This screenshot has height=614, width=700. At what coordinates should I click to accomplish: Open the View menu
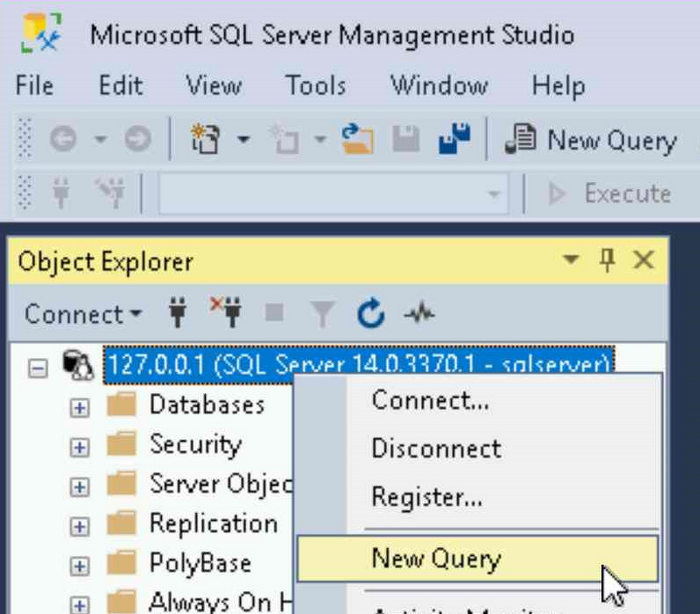[x=213, y=85]
